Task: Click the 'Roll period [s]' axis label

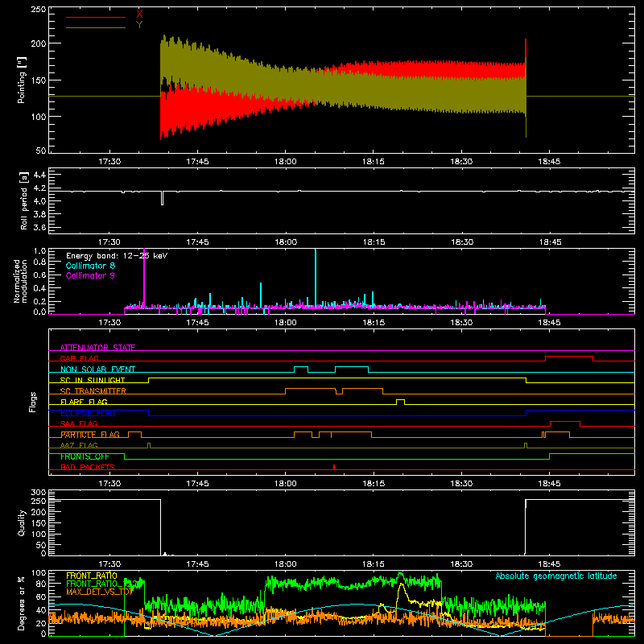Action: click(23, 200)
